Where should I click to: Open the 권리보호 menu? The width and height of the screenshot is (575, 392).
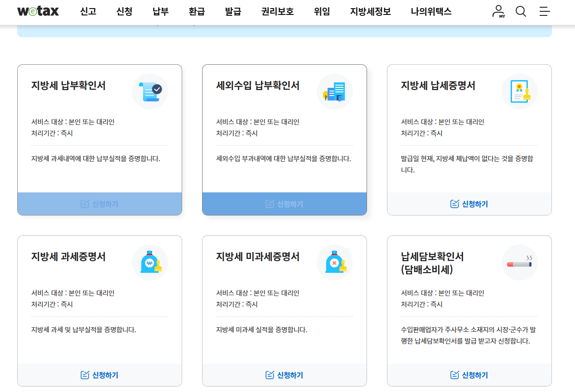pos(277,12)
